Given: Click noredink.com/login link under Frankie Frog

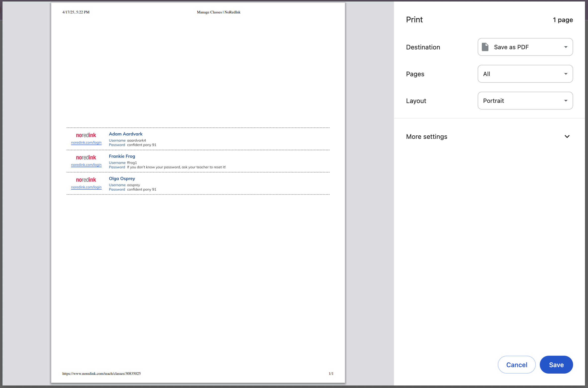Looking at the screenshot, I should (x=86, y=165).
